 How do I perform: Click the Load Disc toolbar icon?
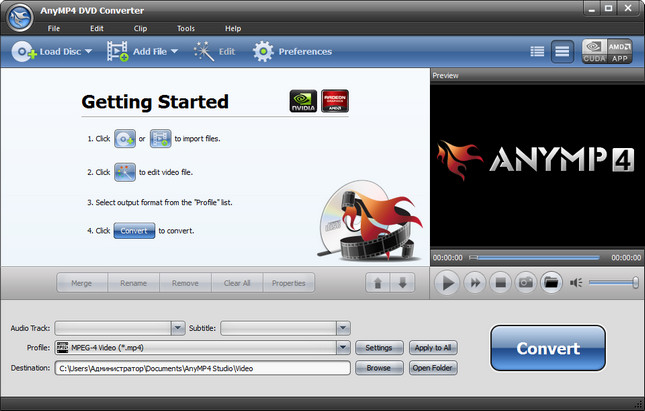(25, 50)
